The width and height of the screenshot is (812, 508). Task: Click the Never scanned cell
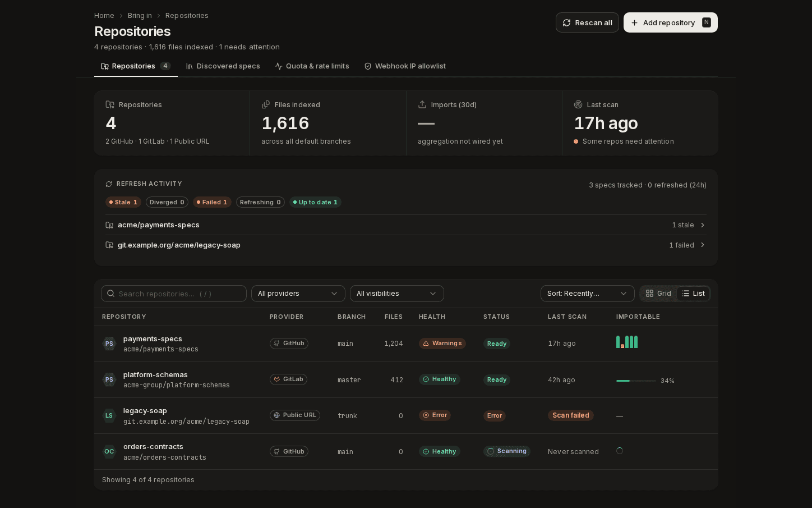(573, 452)
